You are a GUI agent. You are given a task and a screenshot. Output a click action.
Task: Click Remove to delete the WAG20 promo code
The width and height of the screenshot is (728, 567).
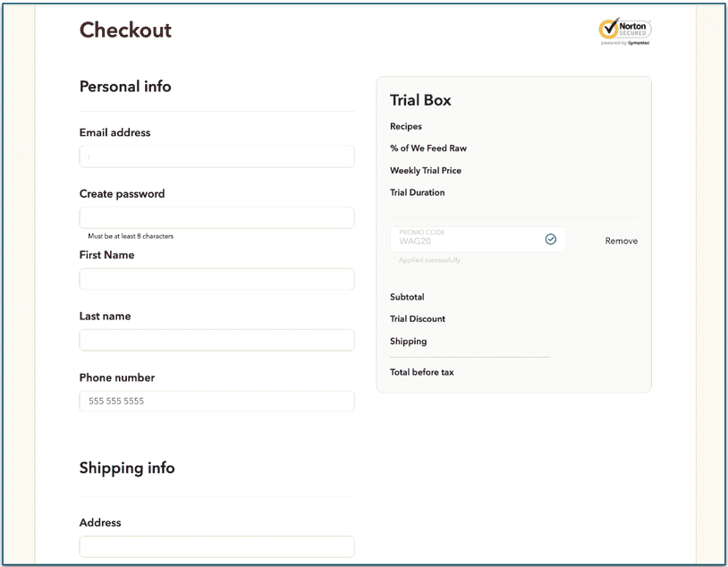tap(621, 241)
